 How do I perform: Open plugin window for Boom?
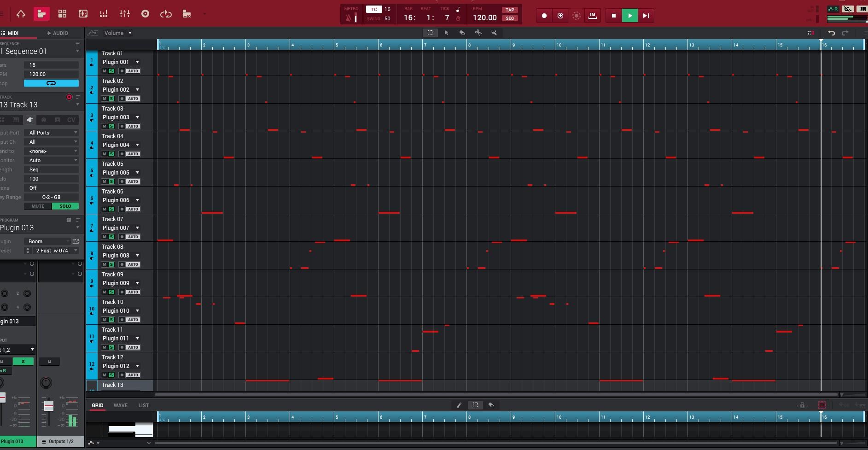pyautogui.click(x=76, y=241)
